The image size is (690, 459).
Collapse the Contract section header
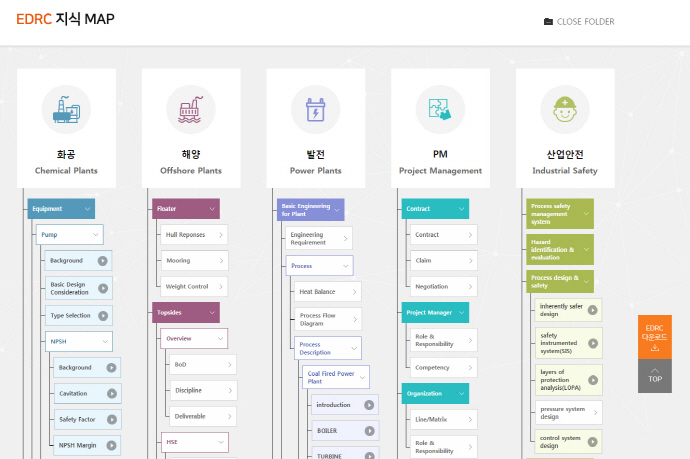(x=459, y=209)
